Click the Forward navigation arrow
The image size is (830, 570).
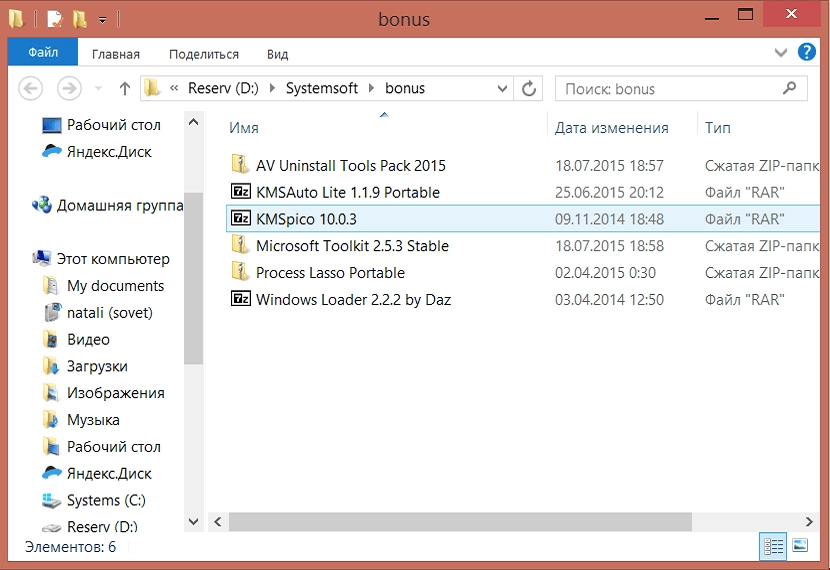point(69,88)
